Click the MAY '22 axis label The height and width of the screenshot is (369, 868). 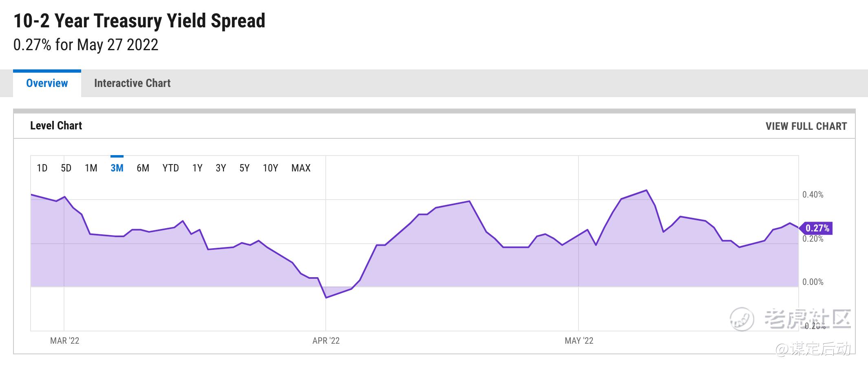point(579,341)
